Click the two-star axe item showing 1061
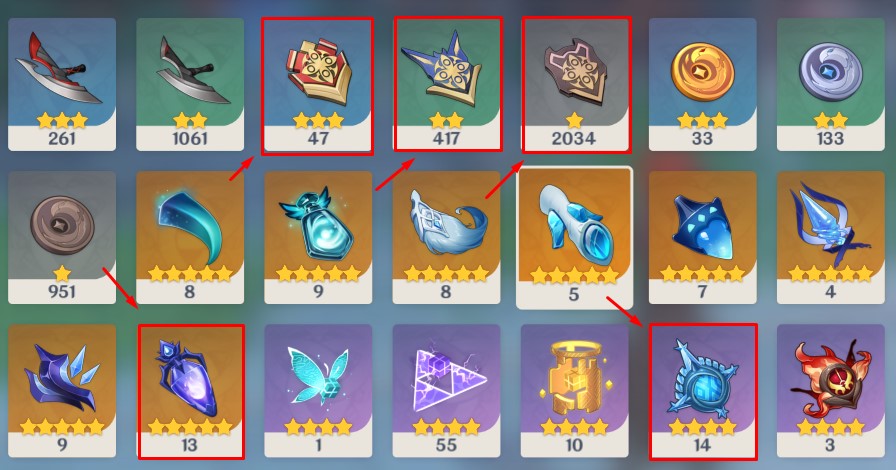This screenshot has width=896, height=470. click(190, 85)
